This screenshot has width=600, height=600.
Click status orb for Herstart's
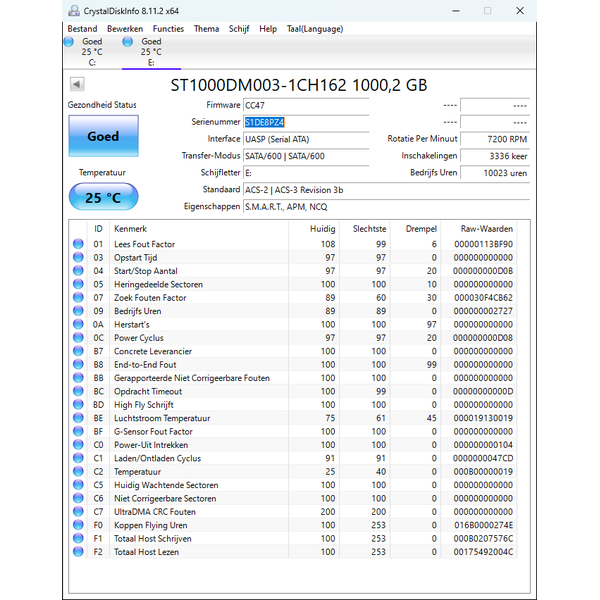point(78,324)
